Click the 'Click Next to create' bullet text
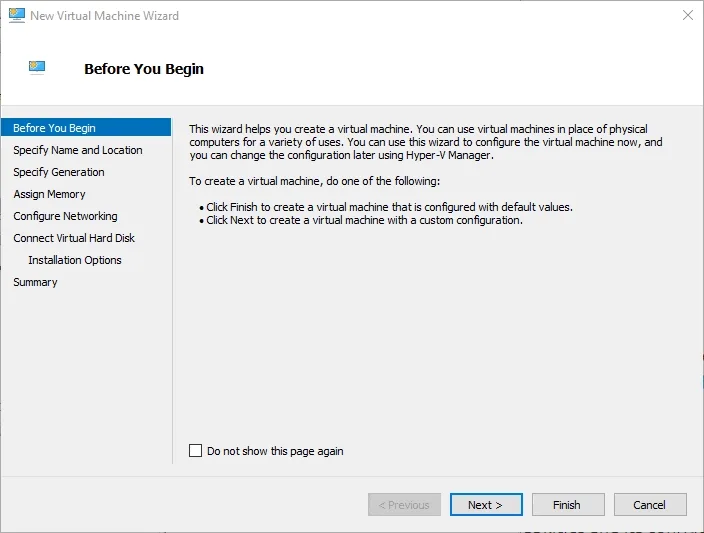The height and width of the screenshot is (533, 704). tap(364, 220)
